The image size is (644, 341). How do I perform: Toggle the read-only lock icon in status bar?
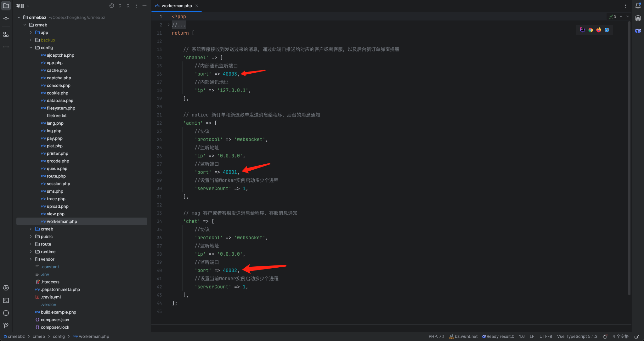pos(636,336)
